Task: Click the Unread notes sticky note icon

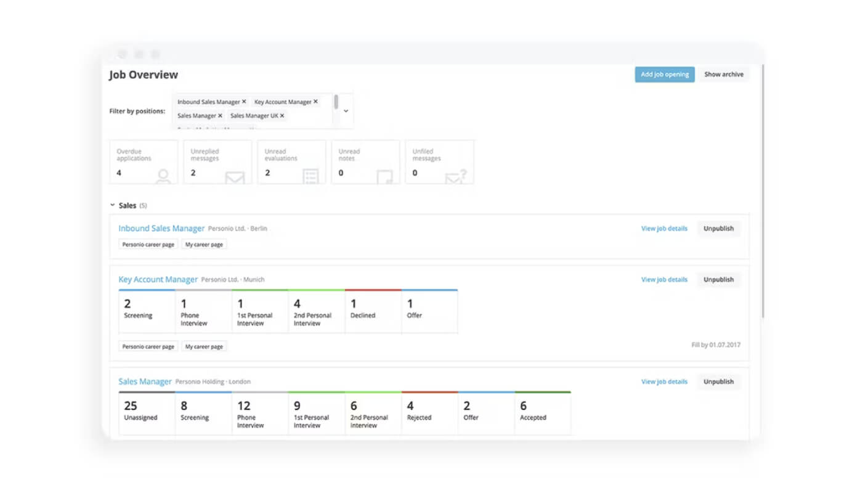Action: click(x=384, y=177)
